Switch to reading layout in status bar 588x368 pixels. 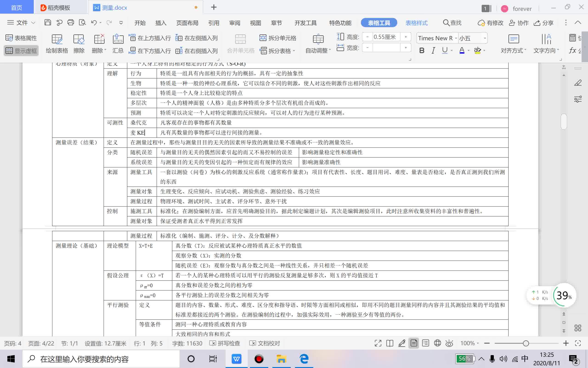[x=390, y=343]
